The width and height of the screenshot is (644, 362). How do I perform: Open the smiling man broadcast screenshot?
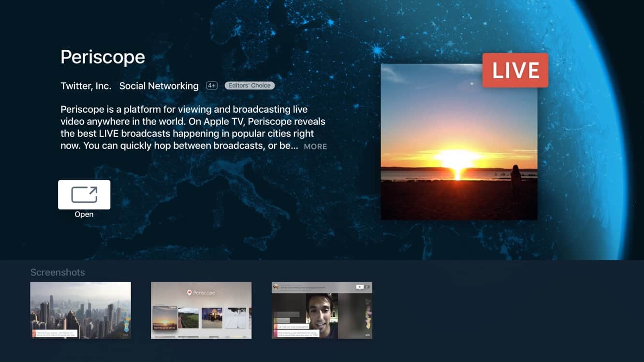coord(322,310)
